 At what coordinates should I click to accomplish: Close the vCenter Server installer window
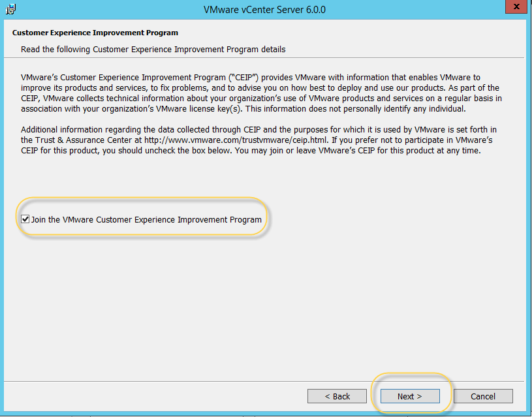(x=516, y=9)
